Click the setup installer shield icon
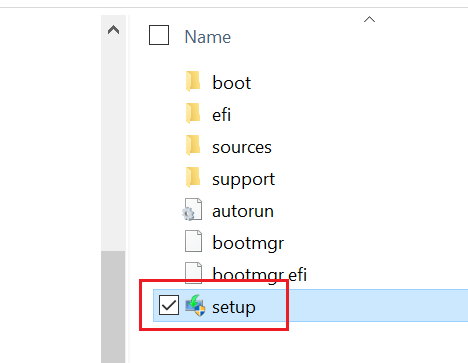 click(x=195, y=305)
